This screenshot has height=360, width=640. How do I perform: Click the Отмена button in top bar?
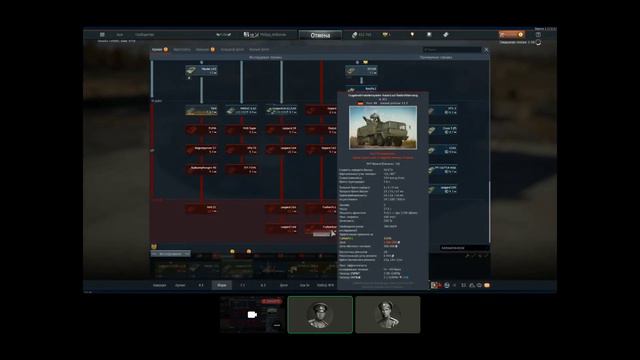tap(320, 35)
